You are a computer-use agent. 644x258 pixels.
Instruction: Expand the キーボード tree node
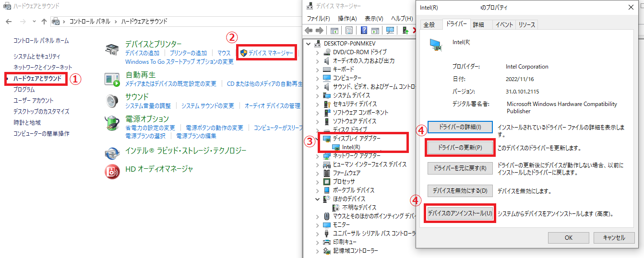[x=317, y=69]
